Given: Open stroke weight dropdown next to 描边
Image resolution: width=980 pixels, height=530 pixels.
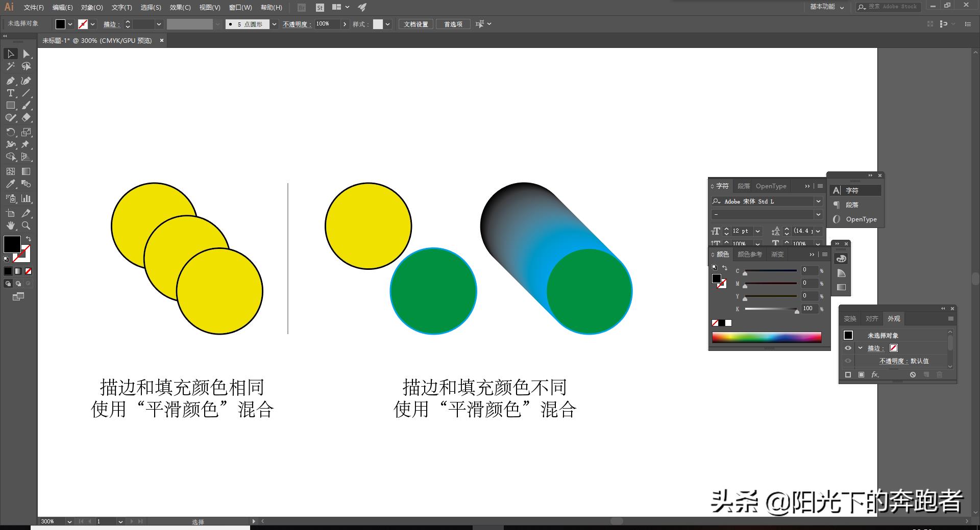Looking at the screenshot, I should (159, 24).
